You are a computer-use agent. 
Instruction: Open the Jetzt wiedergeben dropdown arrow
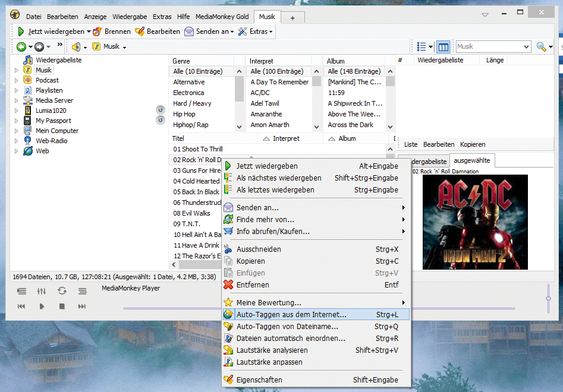point(89,31)
